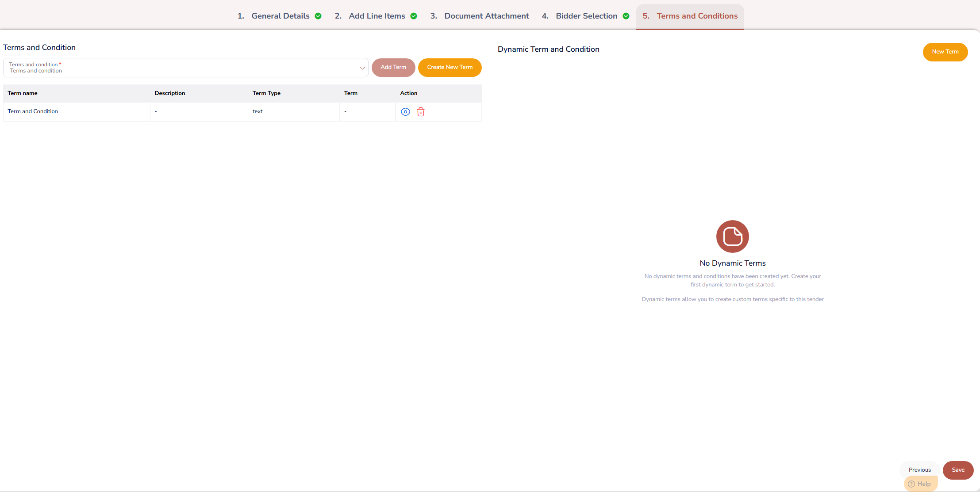Delete the Term and Condition row

coord(421,112)
